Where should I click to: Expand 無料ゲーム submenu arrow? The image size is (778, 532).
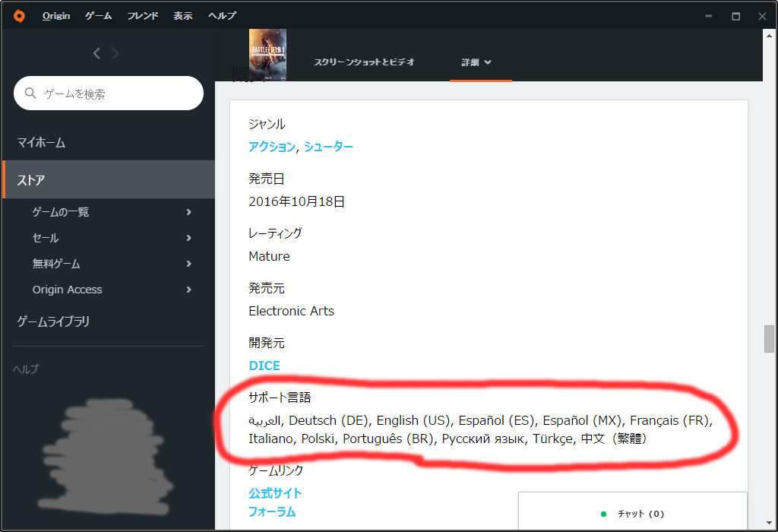(188, 264)
